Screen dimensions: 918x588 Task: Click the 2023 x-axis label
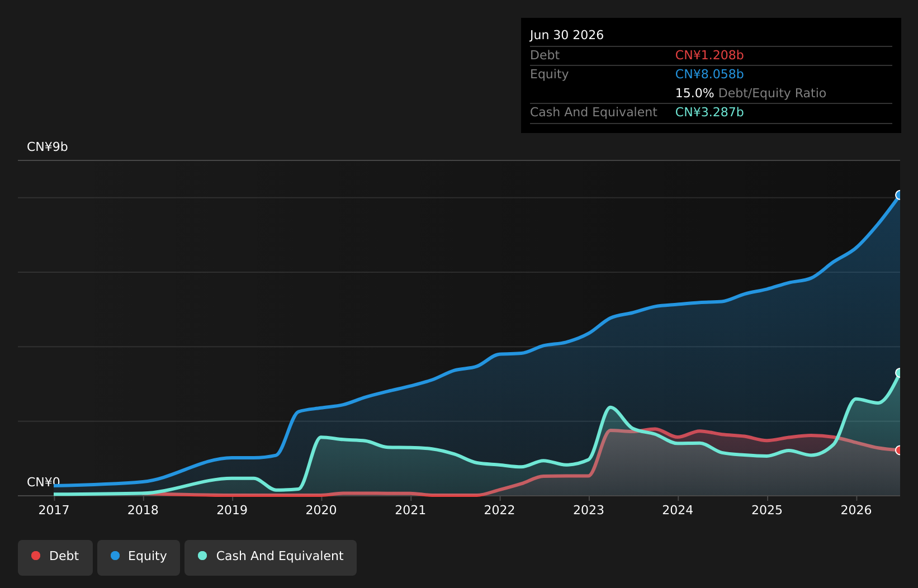(x=589, y=510)
